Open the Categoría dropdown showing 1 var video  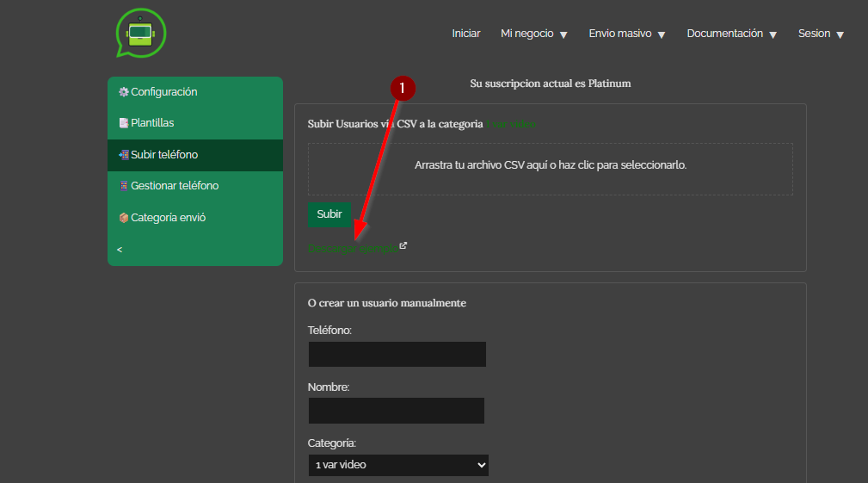point(398,465)
